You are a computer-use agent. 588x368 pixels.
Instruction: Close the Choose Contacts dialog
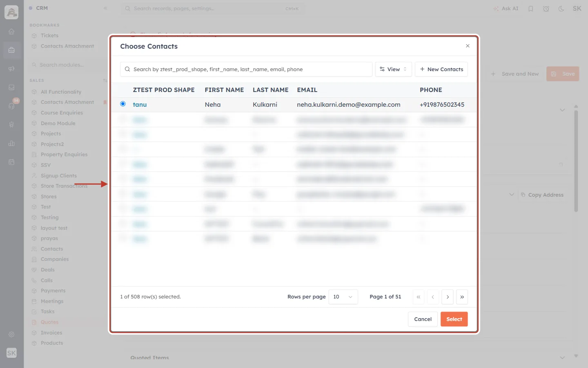468,46
